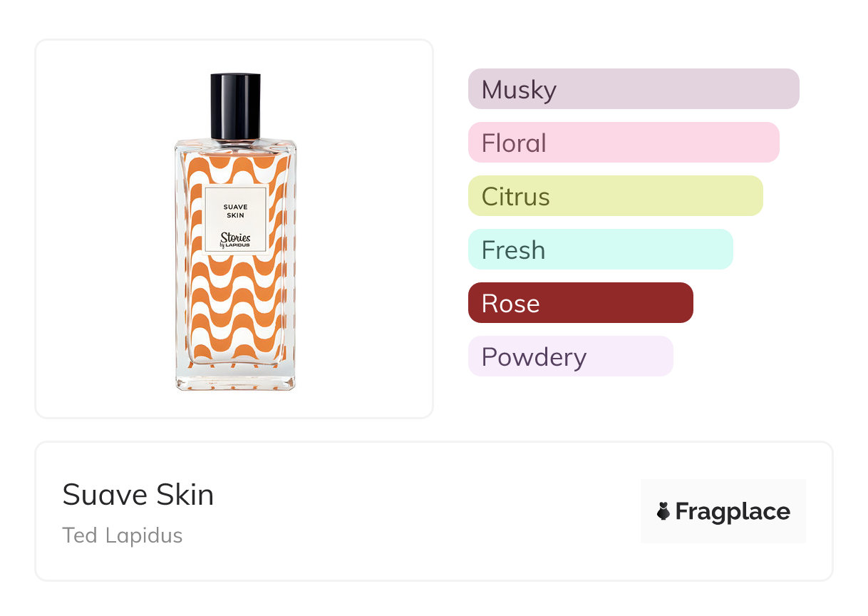Click the clear glass base of the bottle
The height and width of the screenshot is (616, 868).
tap(235, 379)
